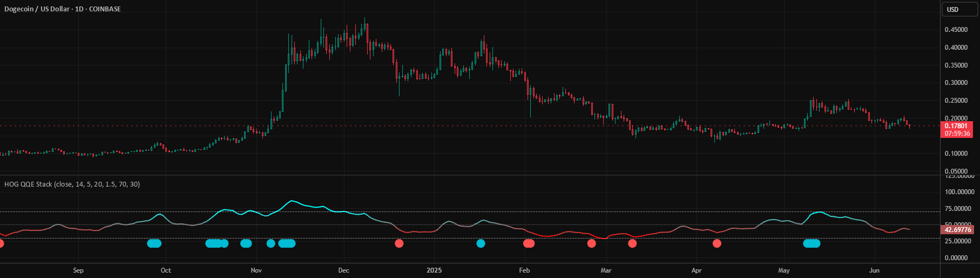Screen dimensions: 980x278
Task: Select the red signal dot in late February
Action: [x=591, y=243]
